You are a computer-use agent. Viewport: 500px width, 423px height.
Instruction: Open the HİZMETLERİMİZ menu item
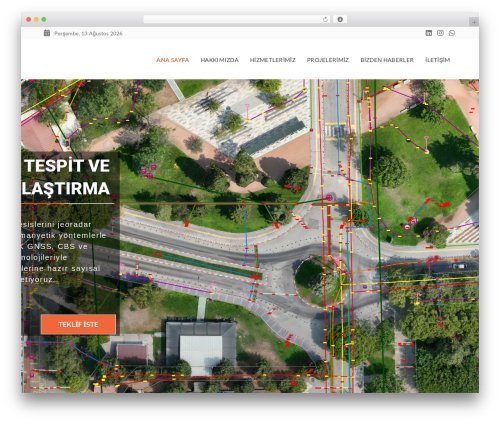tap(273, 60)
